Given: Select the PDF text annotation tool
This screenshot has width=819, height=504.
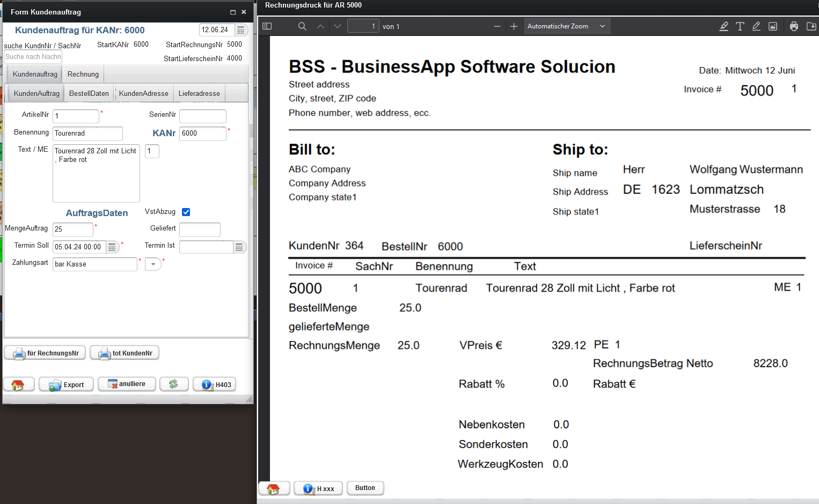Looking at the screenshot, I should (x=740, y=26).
